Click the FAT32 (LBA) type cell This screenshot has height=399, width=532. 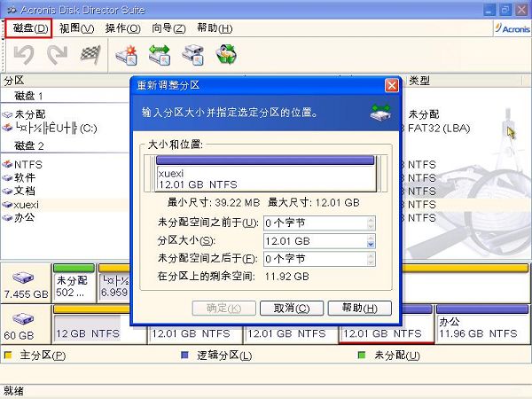(439, 129)
